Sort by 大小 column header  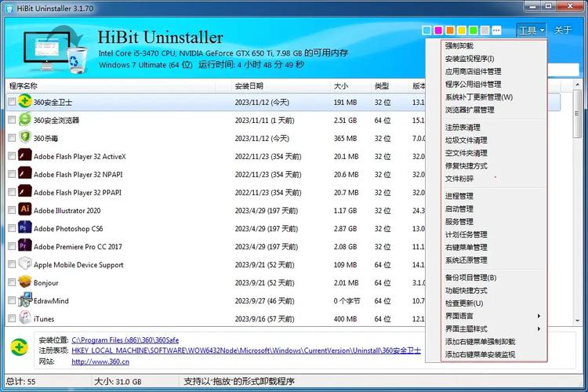350,86
